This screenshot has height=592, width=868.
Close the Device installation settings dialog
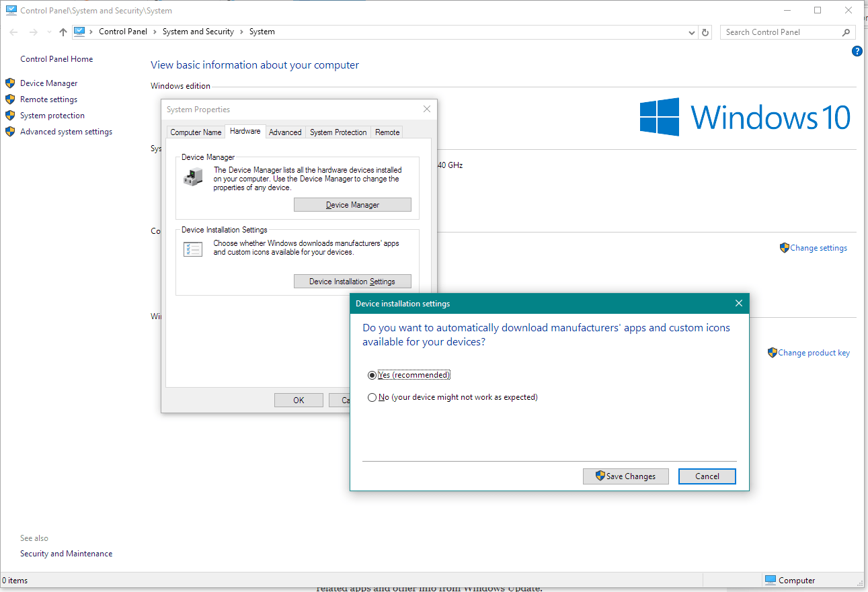tap(739, 304)
